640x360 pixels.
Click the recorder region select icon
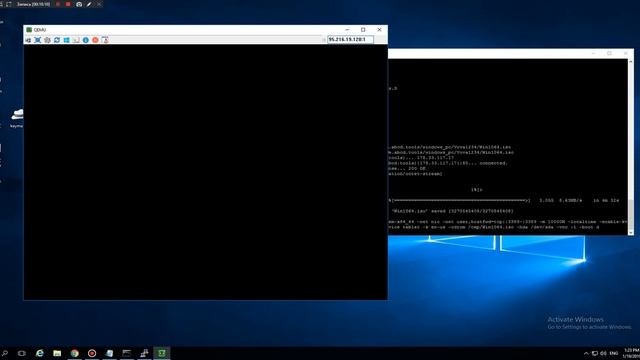tap(9, 4)
